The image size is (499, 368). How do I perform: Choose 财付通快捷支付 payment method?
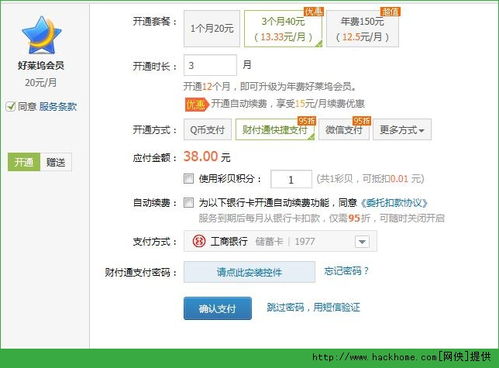pyautogui.click(x=275, y=130)
